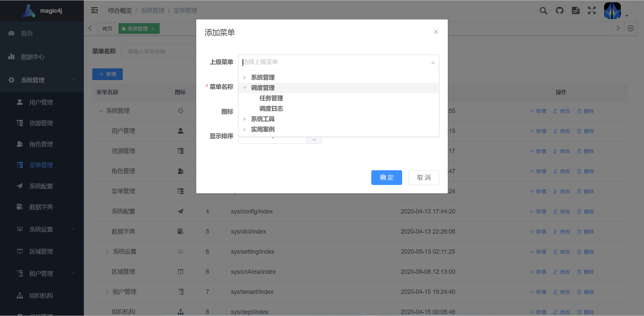This screenshot has height=316, width=644.
Task: Switch to the 首页 tab
Action: [107, 28]
